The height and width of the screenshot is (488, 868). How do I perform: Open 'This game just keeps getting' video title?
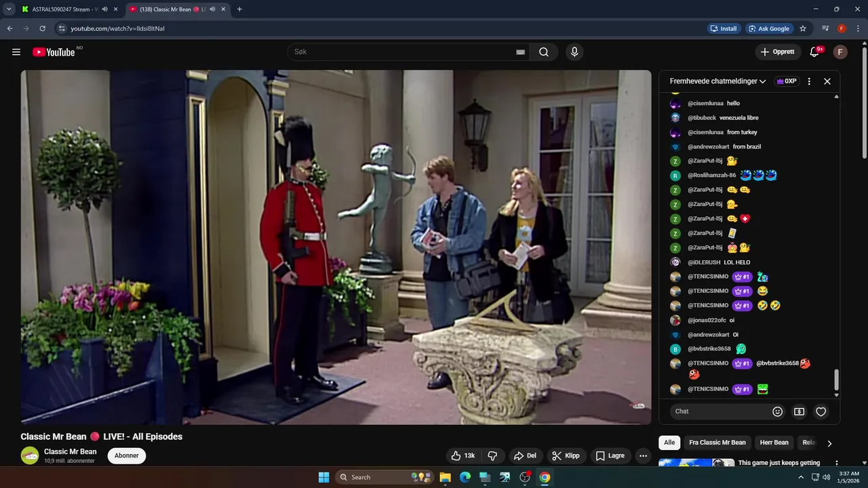coord(779,463)
